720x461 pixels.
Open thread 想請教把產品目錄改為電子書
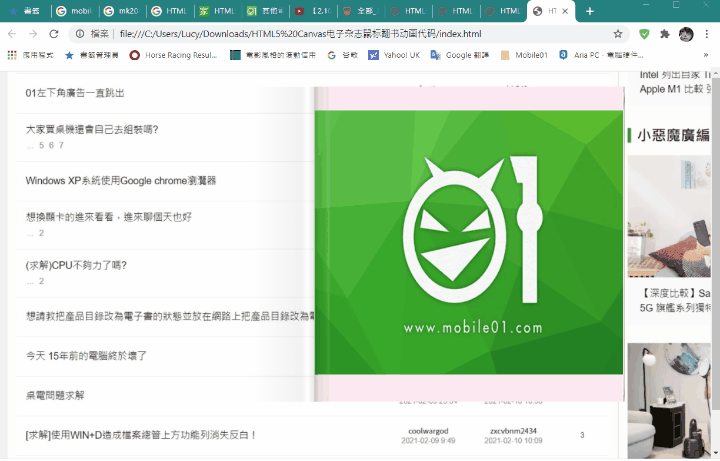click(170, 316)
